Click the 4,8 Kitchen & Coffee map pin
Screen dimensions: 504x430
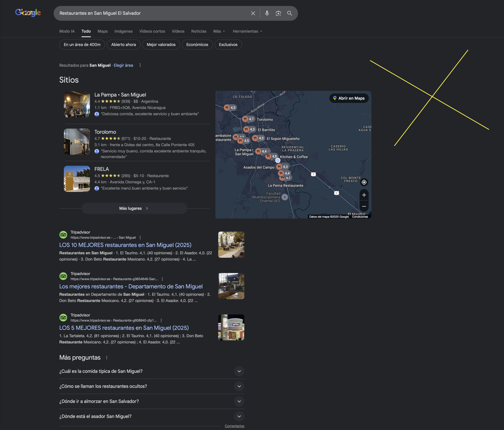tap(271, 156)
